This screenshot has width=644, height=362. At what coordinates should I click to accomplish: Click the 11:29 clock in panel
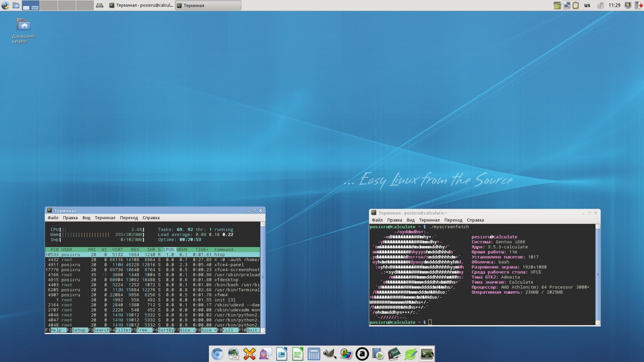point(614,6)
